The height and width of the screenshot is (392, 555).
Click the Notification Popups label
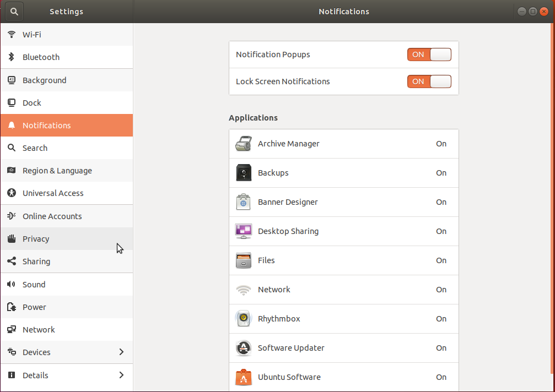273,55
